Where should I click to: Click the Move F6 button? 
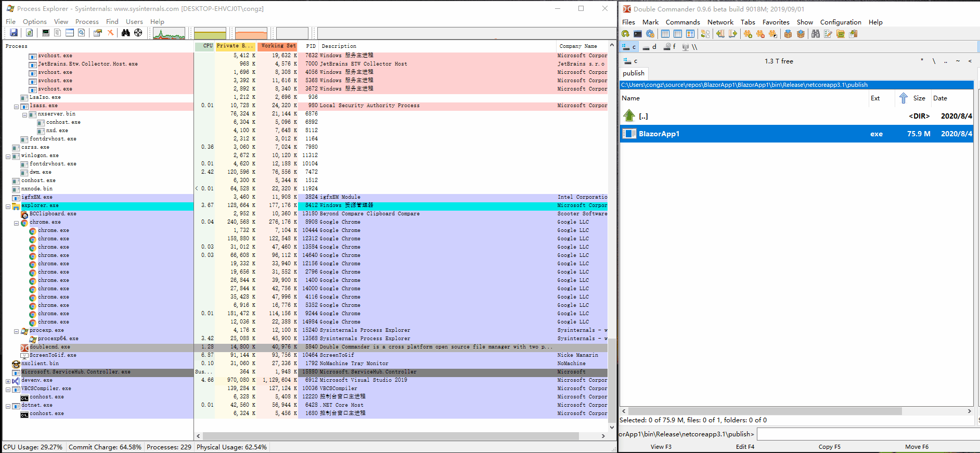(917, 447)
